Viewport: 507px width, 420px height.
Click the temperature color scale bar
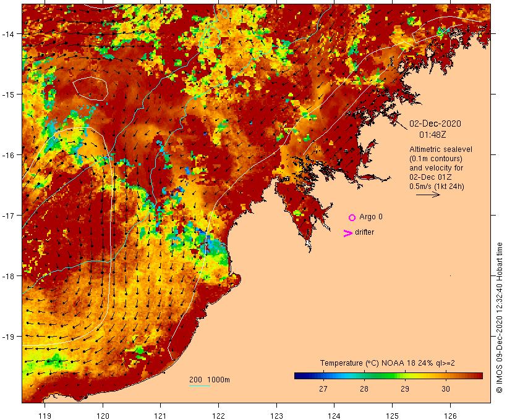click(x=388, y=376)
